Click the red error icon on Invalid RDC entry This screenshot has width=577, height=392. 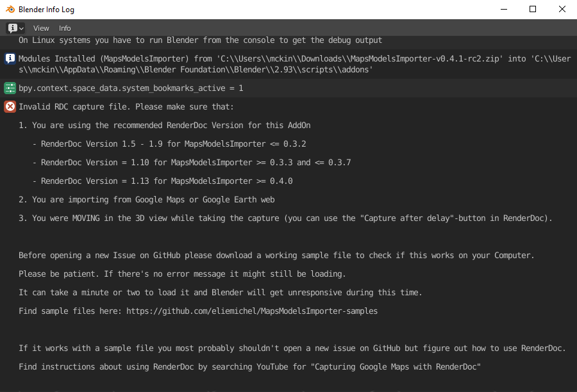click(x=9, y=106)
